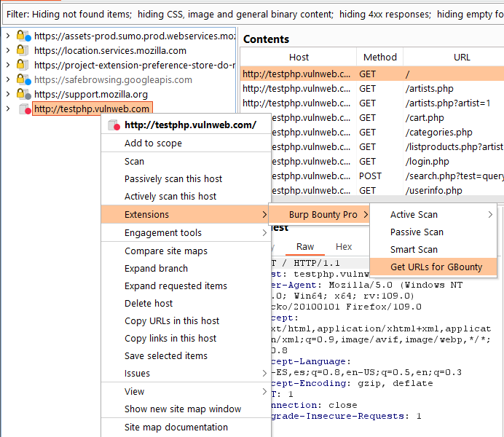This screenshot has width=504, height=437.
Task: Choose Compare site maps
Action: point(186,251)
